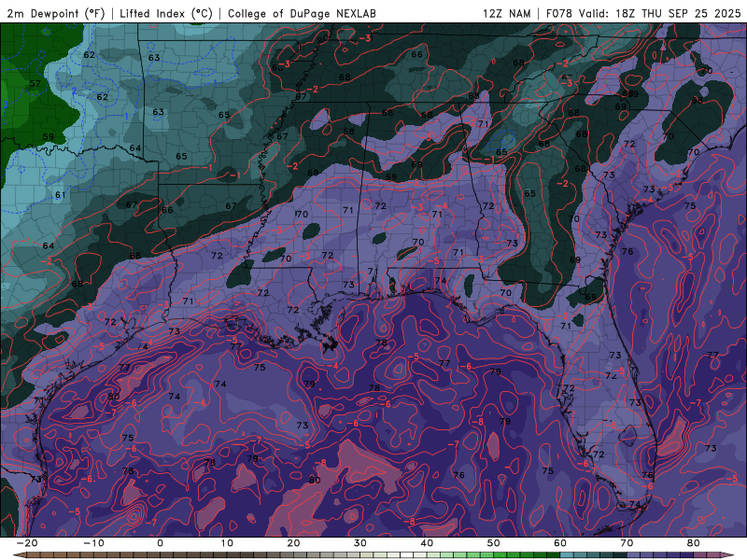Click the '-10' color scale label
The image size is (747, 560).
coord(93,543)
